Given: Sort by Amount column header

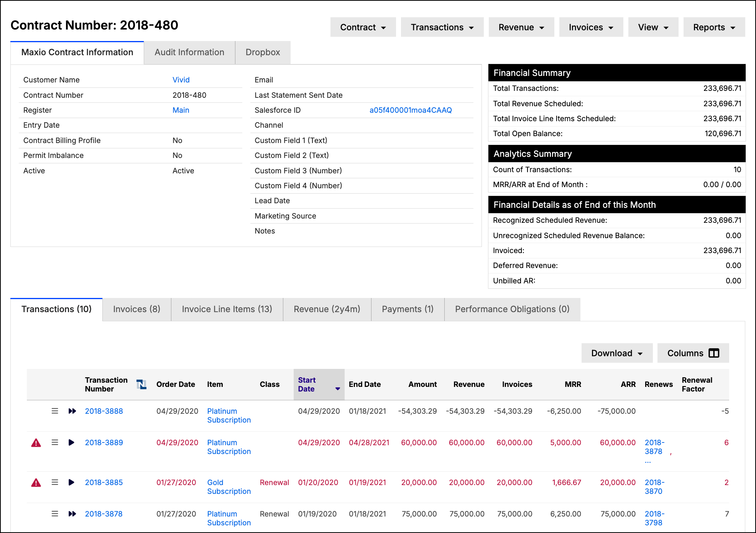Looking at the screenshot, I should 422,384.
